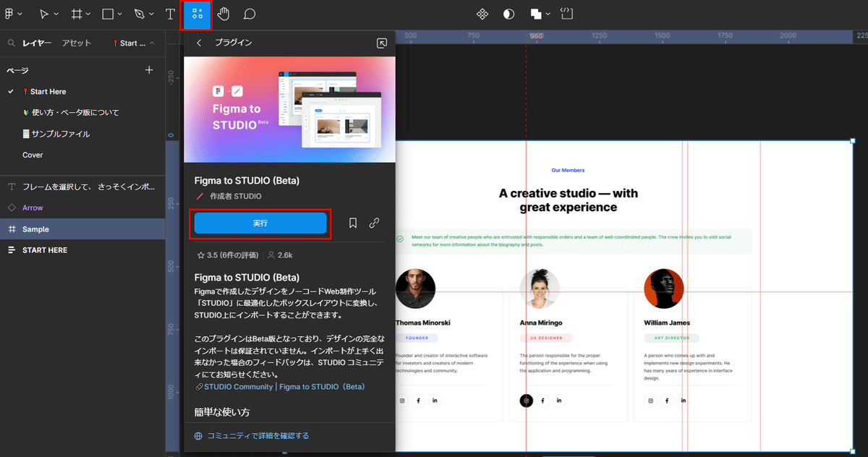Toggle the Dev Mode code icon

pyautogui.click(x=566, y=13)
